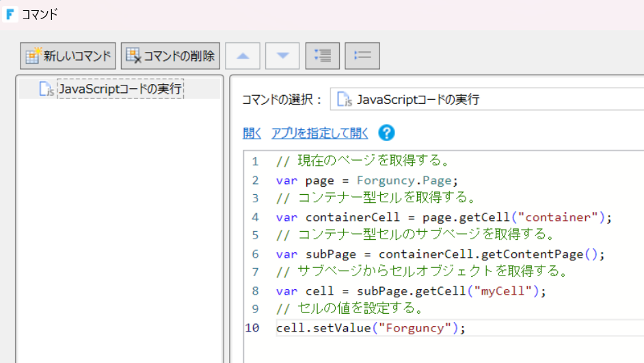Click line number 10 in the editor gutter
Viewport: 644px width, 363px height.
[252, 327]
